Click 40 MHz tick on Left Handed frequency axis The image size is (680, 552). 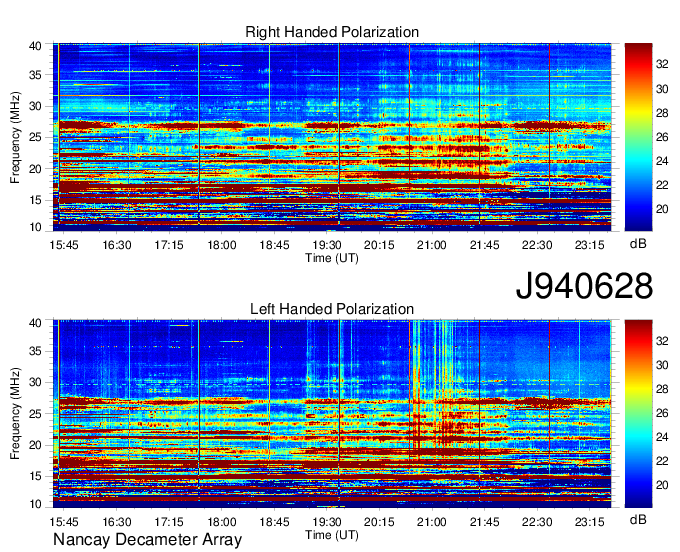tap(35, 323)
